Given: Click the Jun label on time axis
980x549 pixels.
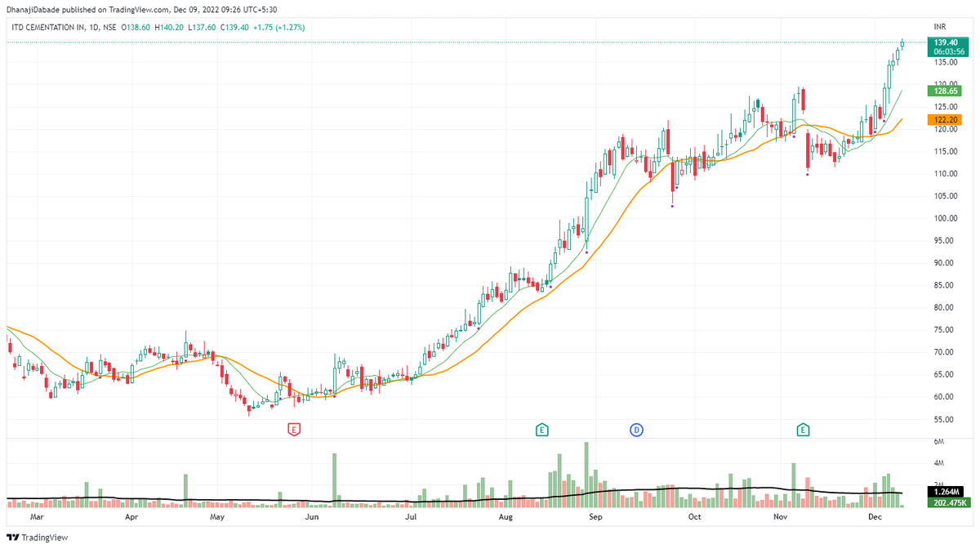Looking at the screenshot, I should pos(310,517).
